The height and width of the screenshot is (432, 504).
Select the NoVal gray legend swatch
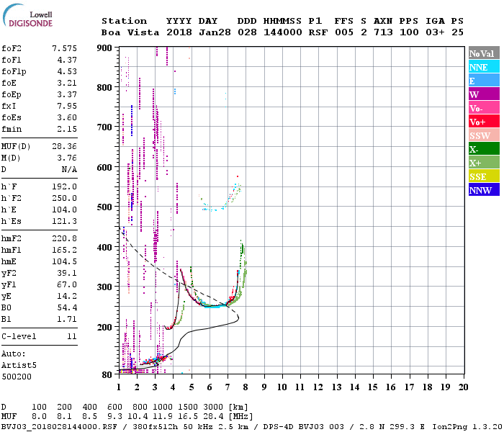click(x=484, y=53)
